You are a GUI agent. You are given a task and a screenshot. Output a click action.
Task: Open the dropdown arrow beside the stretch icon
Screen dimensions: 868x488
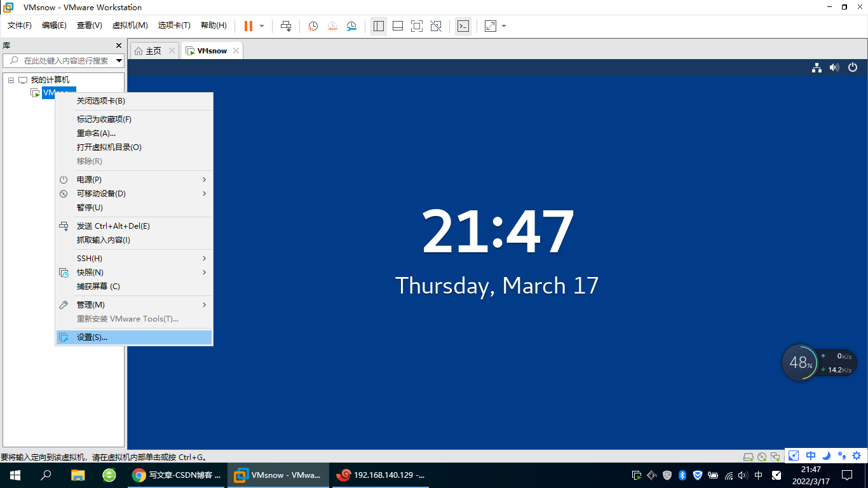[x=504, y=26]
